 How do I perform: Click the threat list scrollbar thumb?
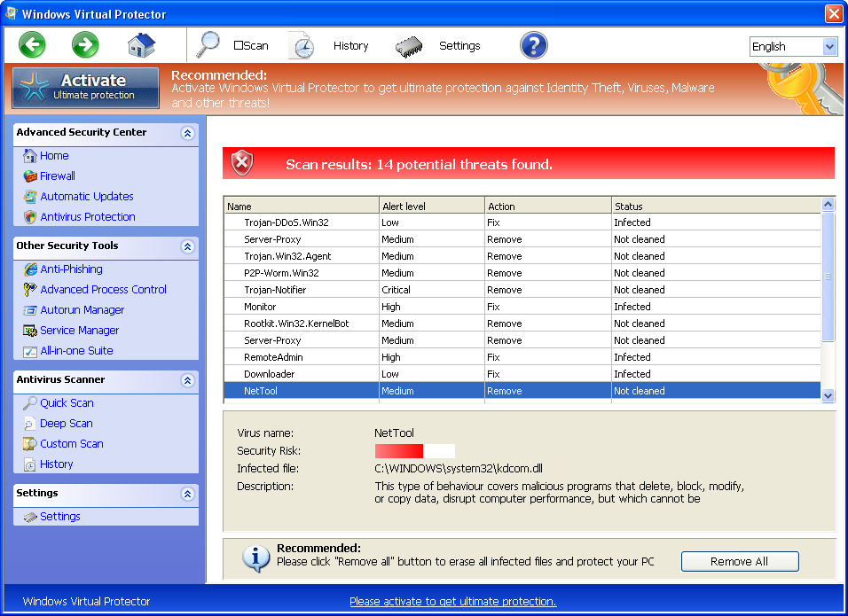[828, 277]
